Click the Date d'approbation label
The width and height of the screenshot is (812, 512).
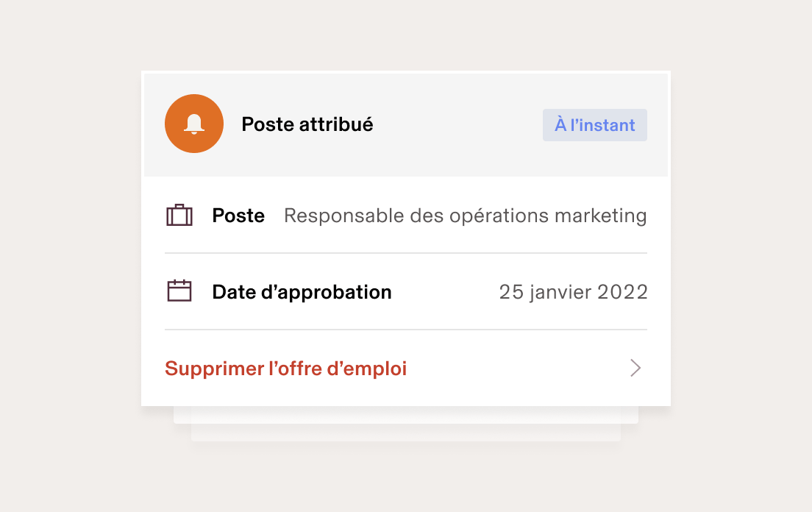click(x=302, y=291)
